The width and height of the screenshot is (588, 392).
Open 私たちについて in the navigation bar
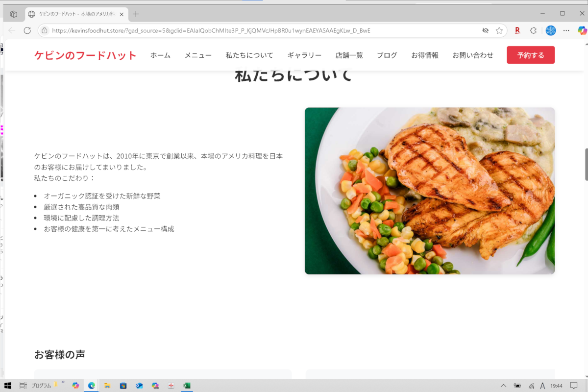[x=249, y=55]
